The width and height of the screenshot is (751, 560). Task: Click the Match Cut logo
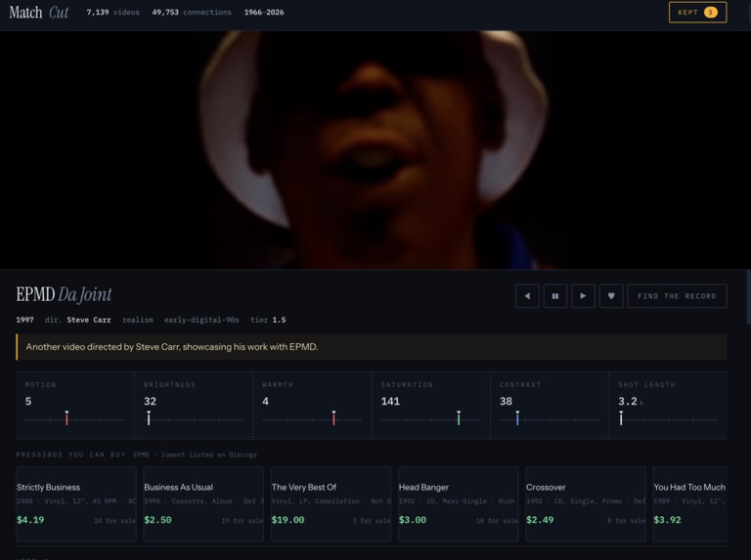pyautogui.click(x=39, y=13)
